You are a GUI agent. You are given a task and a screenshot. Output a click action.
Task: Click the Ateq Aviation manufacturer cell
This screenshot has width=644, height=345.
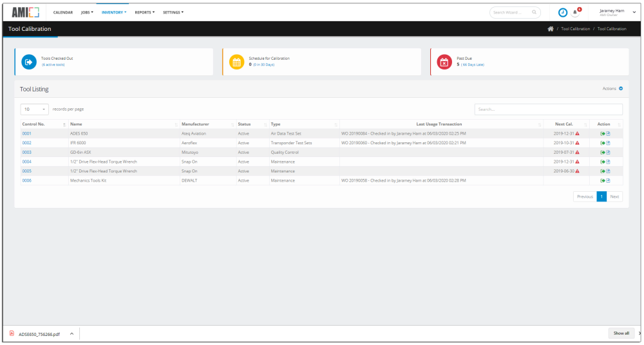(208, 134)
